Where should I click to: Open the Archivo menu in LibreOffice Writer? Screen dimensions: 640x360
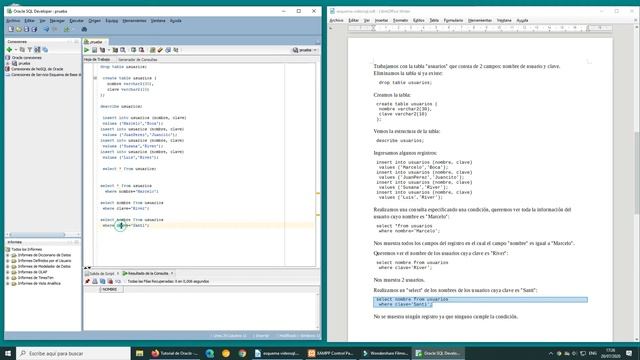point(336,20)
